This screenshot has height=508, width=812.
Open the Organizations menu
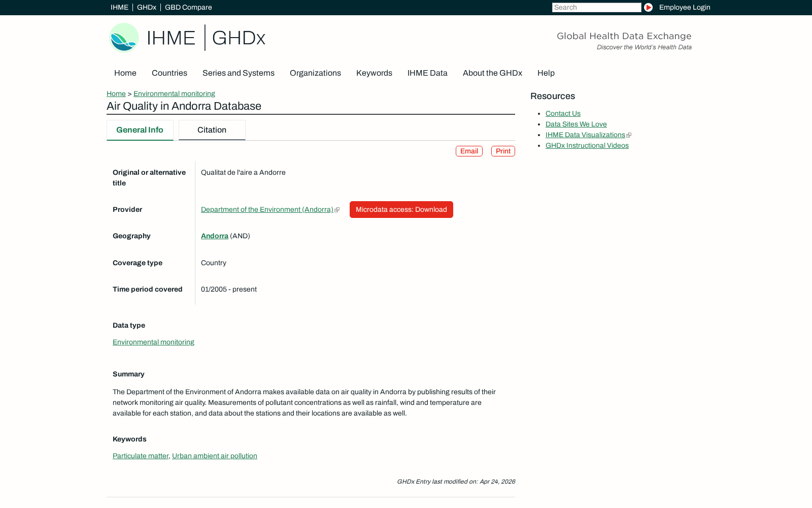[x=315, y=73]
